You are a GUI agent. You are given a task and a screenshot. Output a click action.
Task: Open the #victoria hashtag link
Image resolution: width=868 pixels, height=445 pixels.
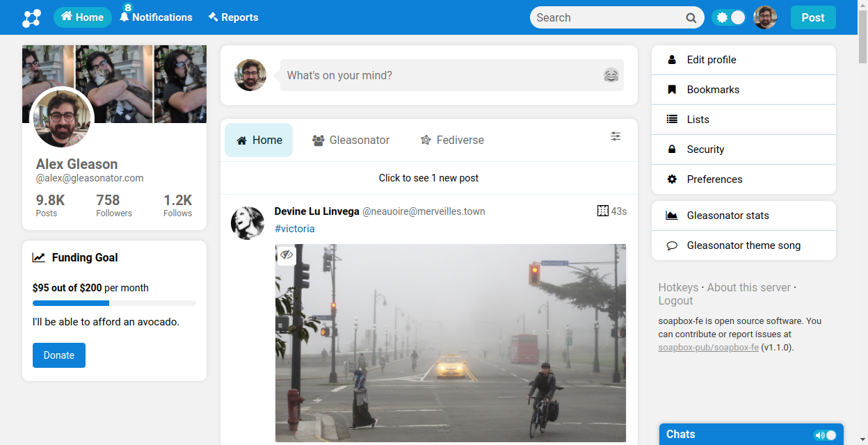(294, 229)
